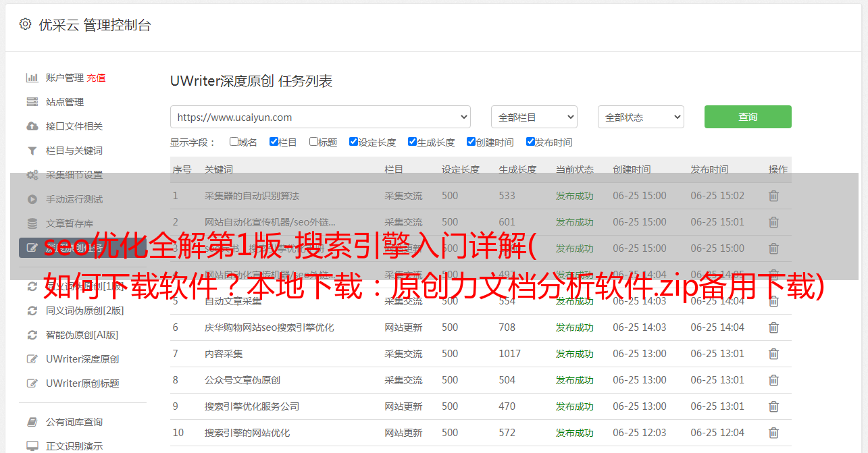The height and width of the screenshot is (453, 868).
Task: Click keyword 公众号文章伪原创
Action: (242, 380)
